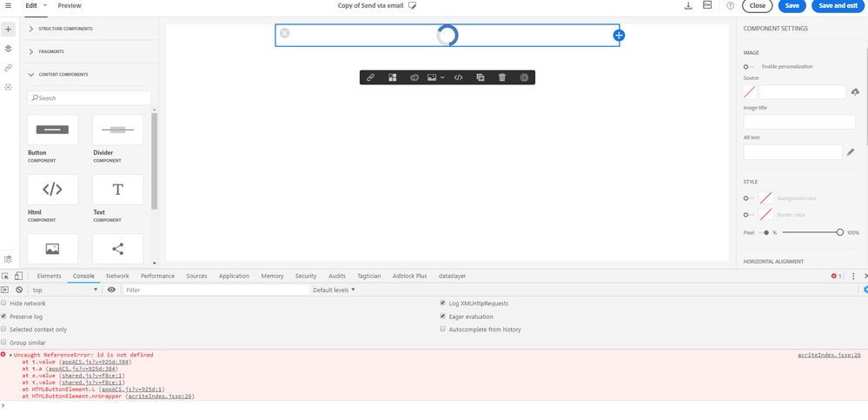Toggle the Border color switch
Image resolution: width=868 pixels, height=420 pixels.
[x=749, y=215]
